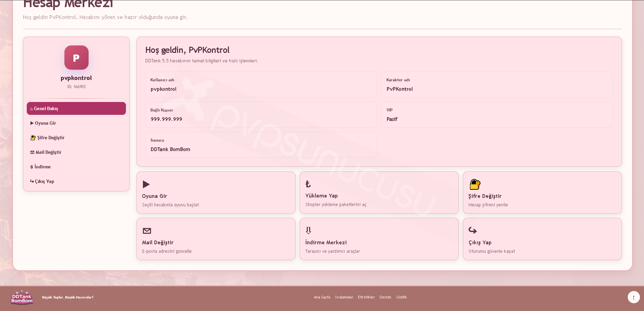Image resolution: width=644 pixels, height=311 pixels.
Task: Click the Küçük Toplar, Büyük Maceralar! slogan
Action: pyautogui.click(x=68, y=297)
